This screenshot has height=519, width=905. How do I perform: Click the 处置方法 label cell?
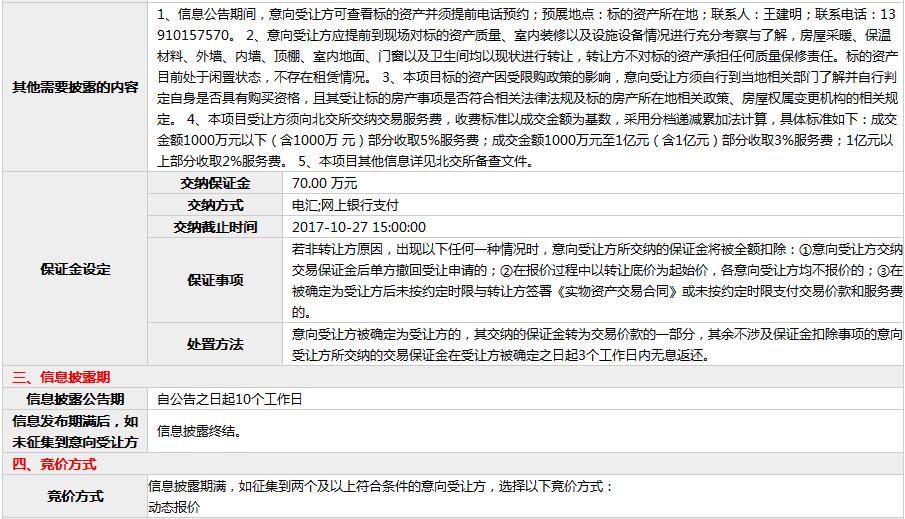215,344
